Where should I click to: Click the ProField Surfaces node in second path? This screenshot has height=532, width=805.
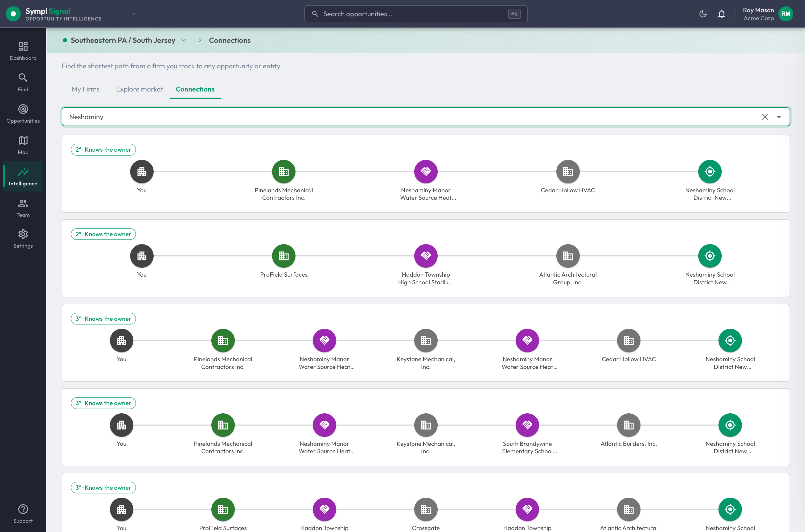(284, 256)
